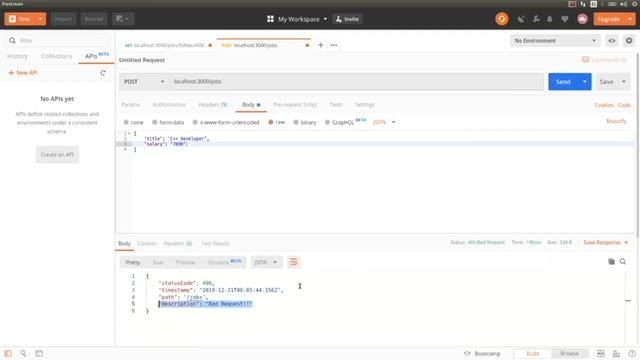Click the Code link
This screenshot has width=640, height=360.
pos(624,105)
